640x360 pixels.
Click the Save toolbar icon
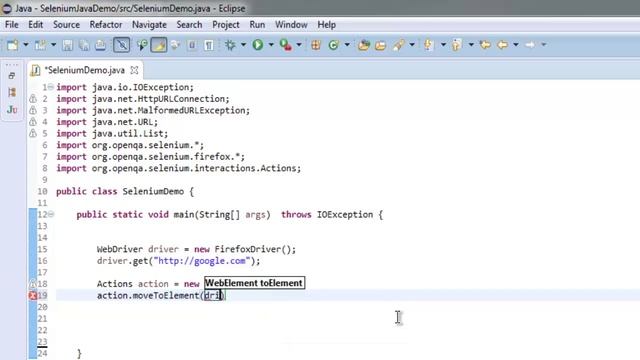[x=68, y=45]
